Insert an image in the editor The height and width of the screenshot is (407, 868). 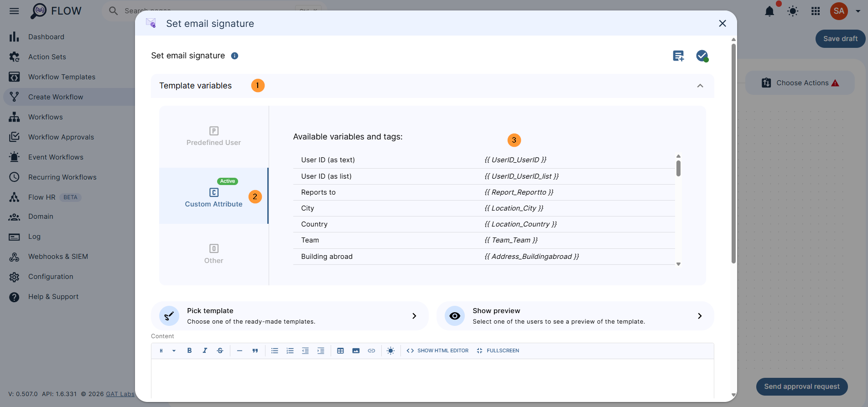click(x=356, y=351)
